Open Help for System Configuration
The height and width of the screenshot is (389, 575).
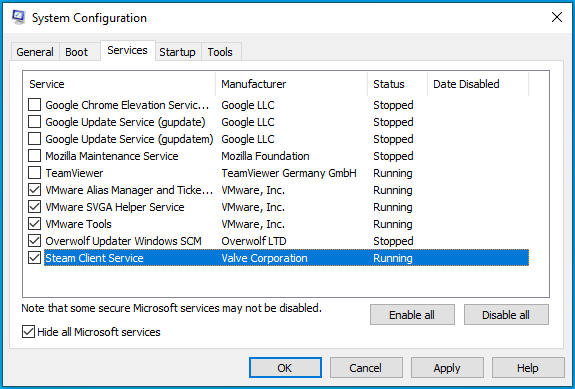click(528, 368)
